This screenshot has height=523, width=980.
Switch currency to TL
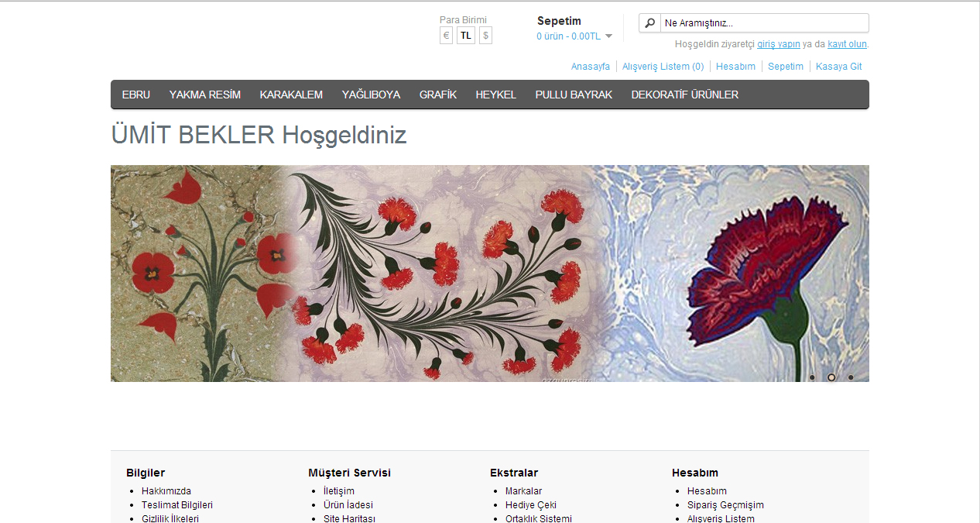[x=466, y=36]
